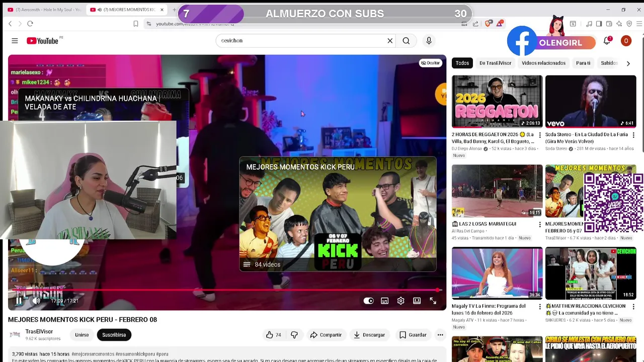Select the De TrasElVisor filter chip
This screenshot has height=362, width=644.
coord(495,63)
